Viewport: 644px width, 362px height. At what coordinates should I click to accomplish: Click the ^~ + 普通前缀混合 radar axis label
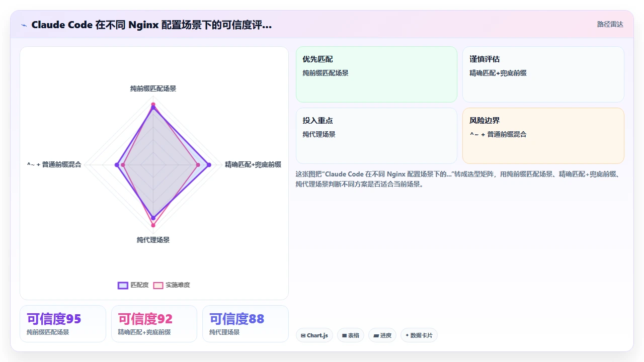point(54,164)
